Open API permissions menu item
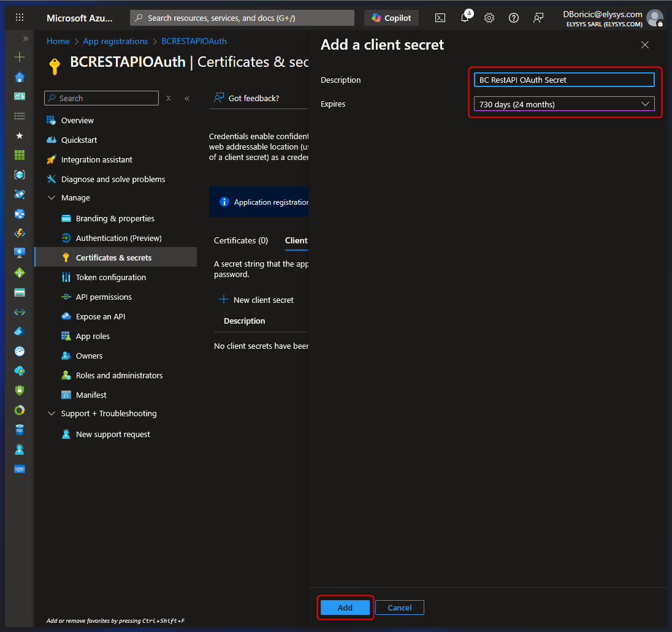Image resolution: width=672 pixels, height=632 pixels. coord(104,297)
